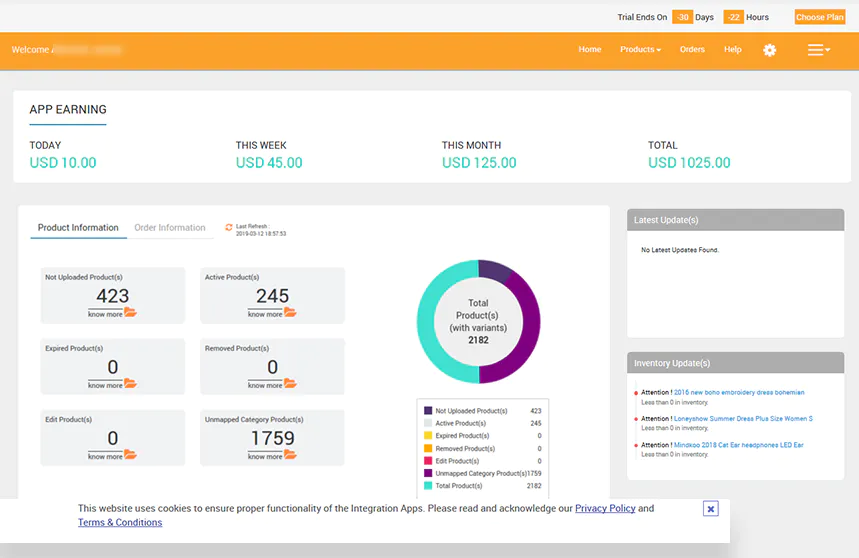The width and height of the screenshot is (859, 558).
Task: Switch to the Order Information tab
Action: 170,228
